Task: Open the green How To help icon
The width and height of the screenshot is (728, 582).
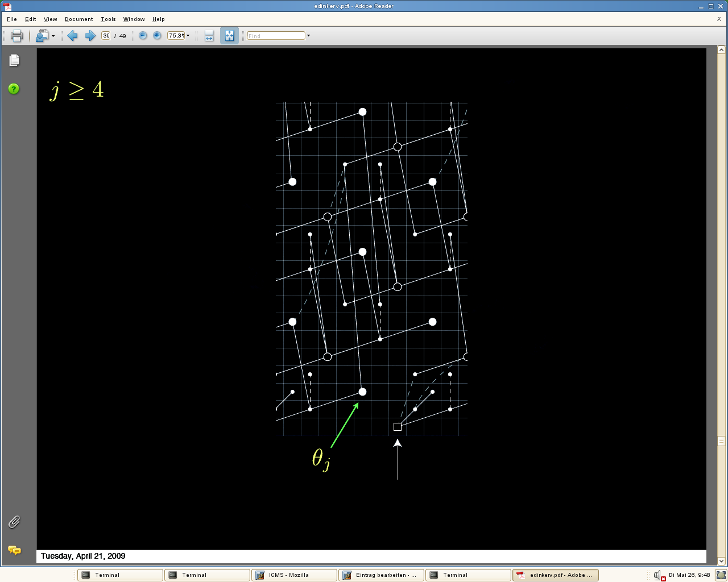Action: [14, 89]
